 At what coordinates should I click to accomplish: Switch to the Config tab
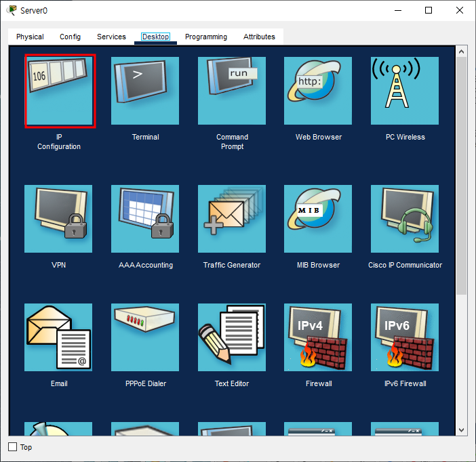(70, 37)
